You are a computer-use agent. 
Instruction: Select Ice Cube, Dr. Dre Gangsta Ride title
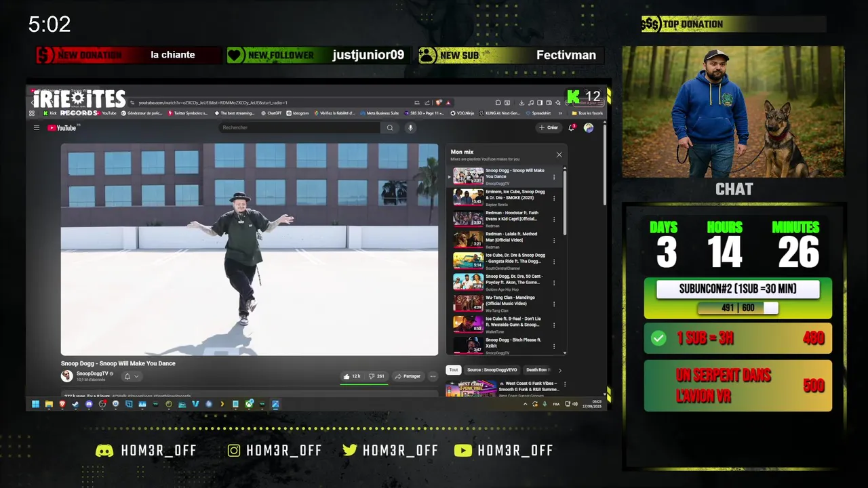coord(515,258)
